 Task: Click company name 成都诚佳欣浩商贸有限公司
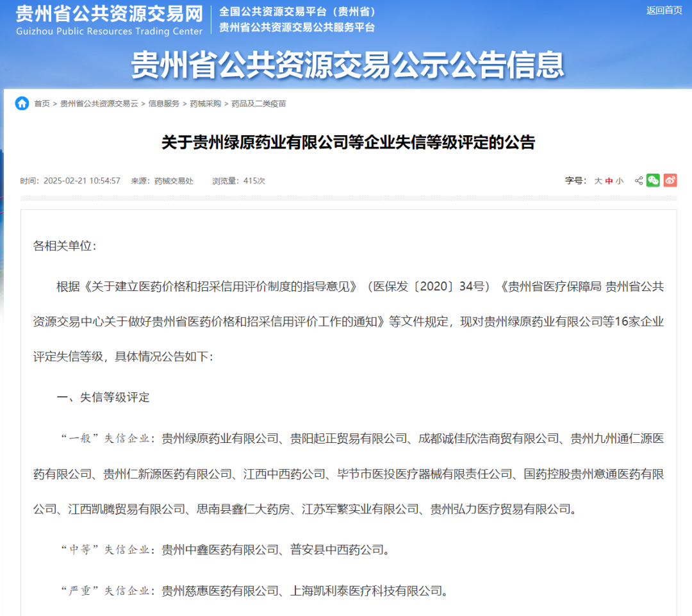[488, 438]
